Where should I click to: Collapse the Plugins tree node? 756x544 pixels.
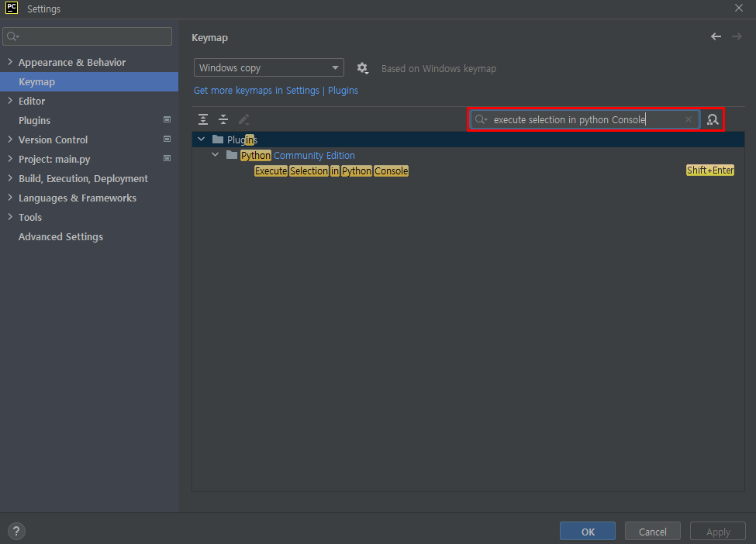[201, 139]
